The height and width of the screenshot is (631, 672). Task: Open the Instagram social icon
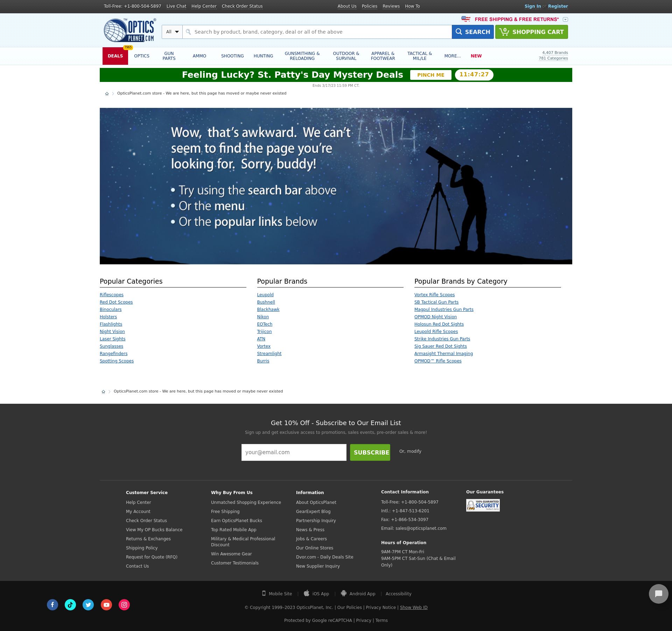coord(124,605)
